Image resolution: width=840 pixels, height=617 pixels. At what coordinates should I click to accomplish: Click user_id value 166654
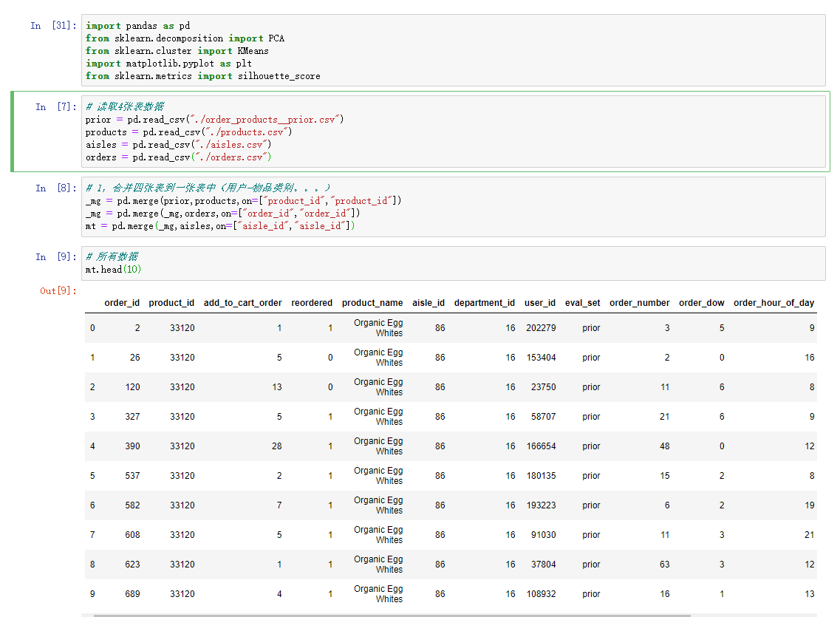(x=541, y=446)
